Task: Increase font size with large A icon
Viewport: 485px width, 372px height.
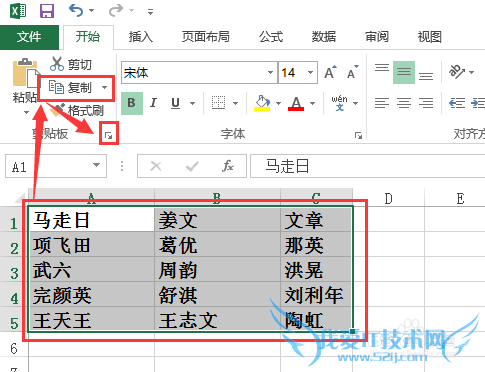Action: click(330, 72)
